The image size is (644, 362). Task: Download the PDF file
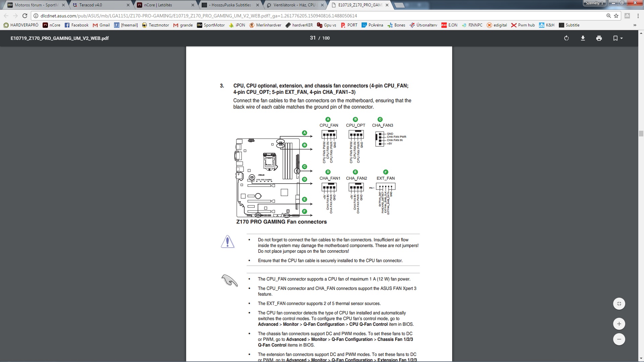coord(583,38)
